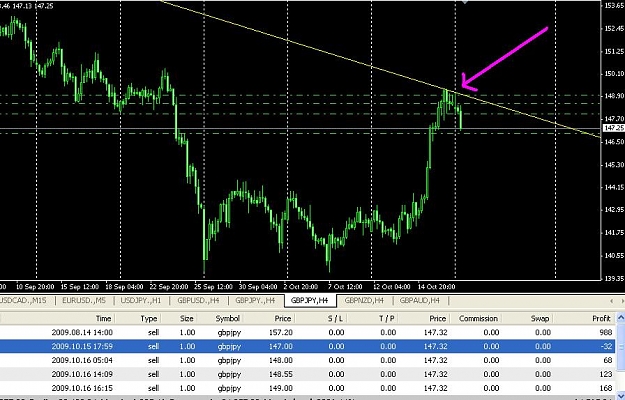Viewport: 625px width, 400px height.
Task: Click the 145.30 price scale label
Action: [615, 165]
